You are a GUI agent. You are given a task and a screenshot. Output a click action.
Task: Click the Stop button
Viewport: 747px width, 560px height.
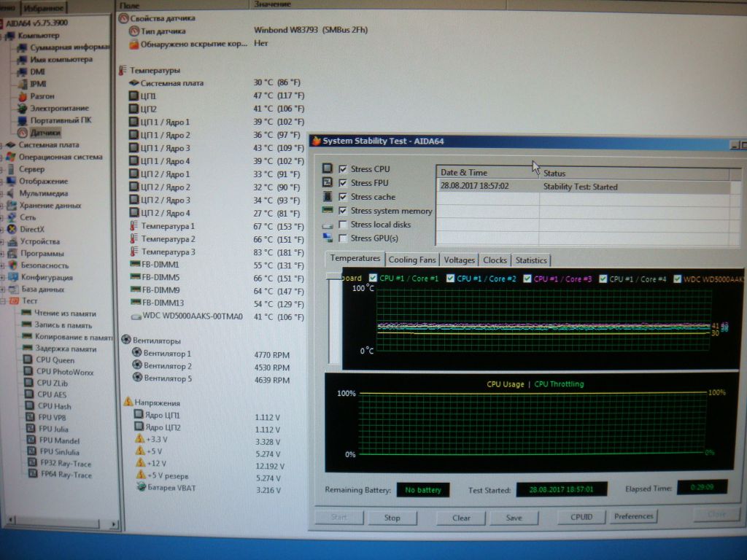click(x=392, y=518)
